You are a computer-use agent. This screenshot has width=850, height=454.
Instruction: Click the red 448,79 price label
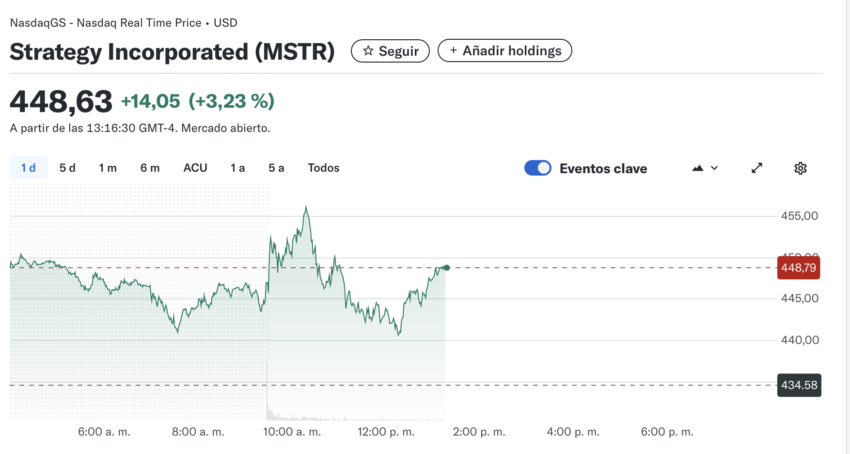pyautogui.click(x=799, y=267)
